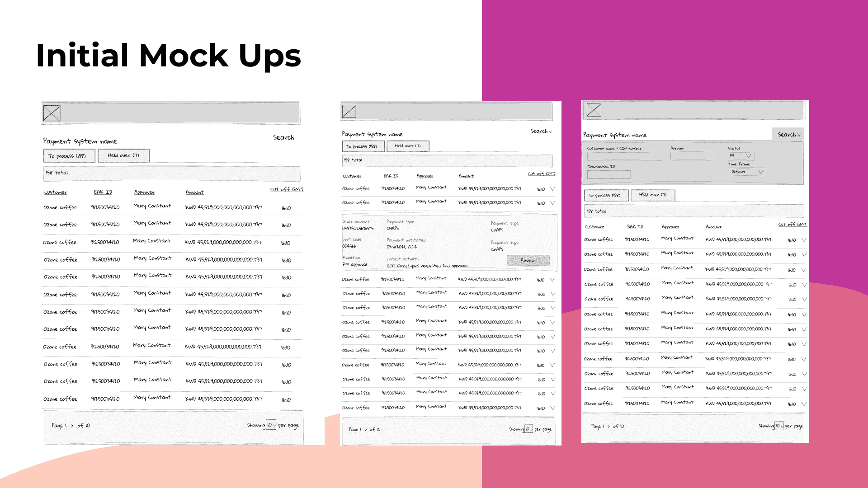Click Search link in left mockup
Screen dimensions: 868x488
(x=283, y=137)
